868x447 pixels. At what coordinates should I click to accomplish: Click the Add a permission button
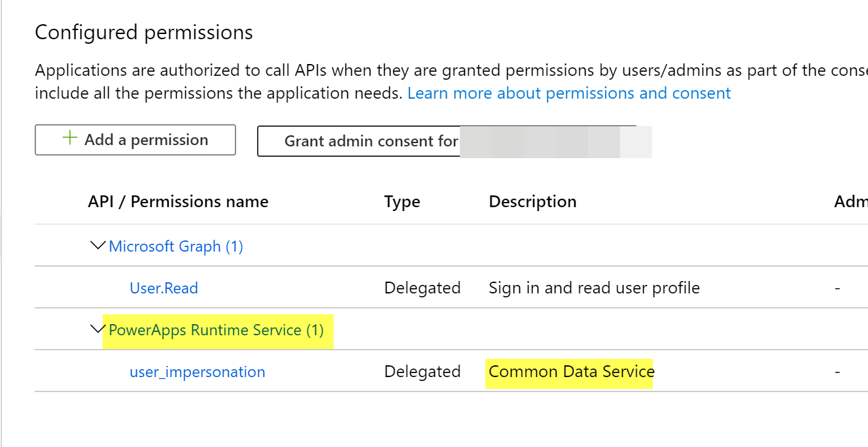pyautogui.click(x=135, y=140)
